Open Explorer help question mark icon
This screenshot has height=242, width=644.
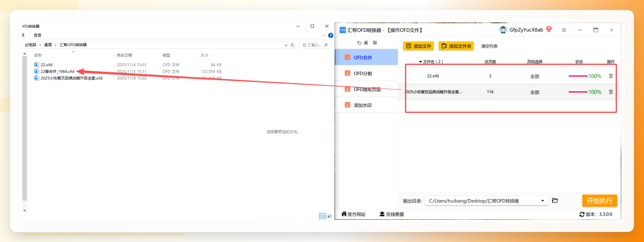tap(330, 35)
